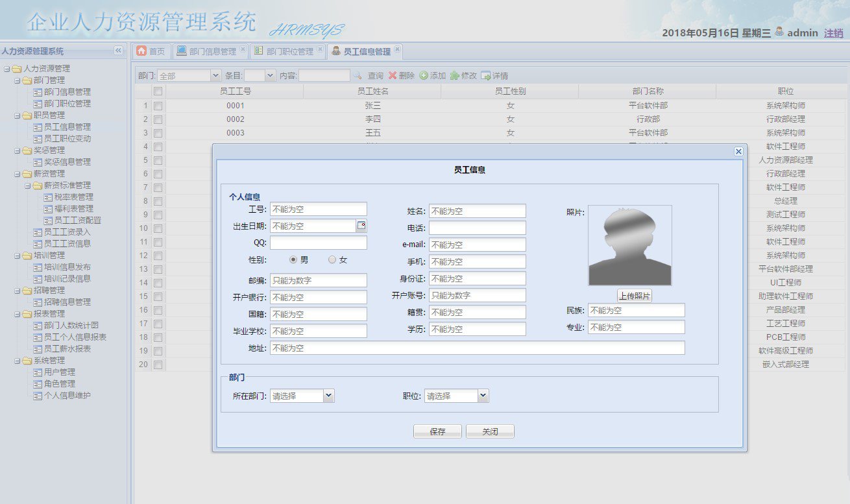Open the 职位 dropdown in dialog
The image size is (850, 504).
[482, 396]
